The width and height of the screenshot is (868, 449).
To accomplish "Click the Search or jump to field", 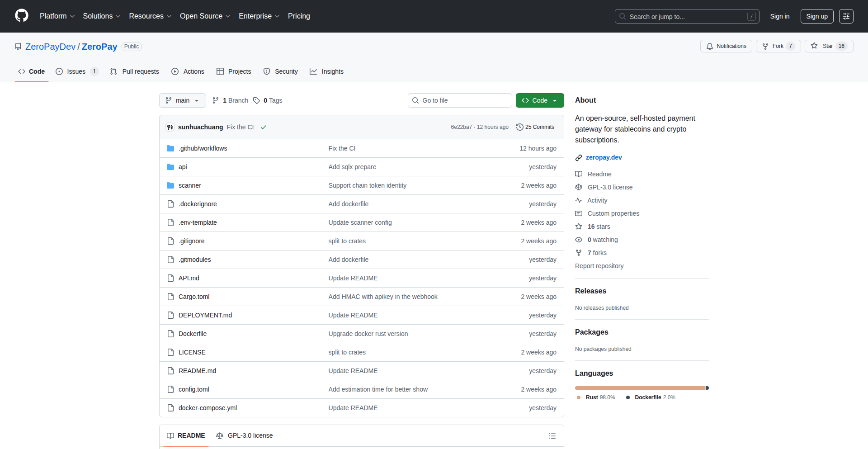I will point(687,16).
